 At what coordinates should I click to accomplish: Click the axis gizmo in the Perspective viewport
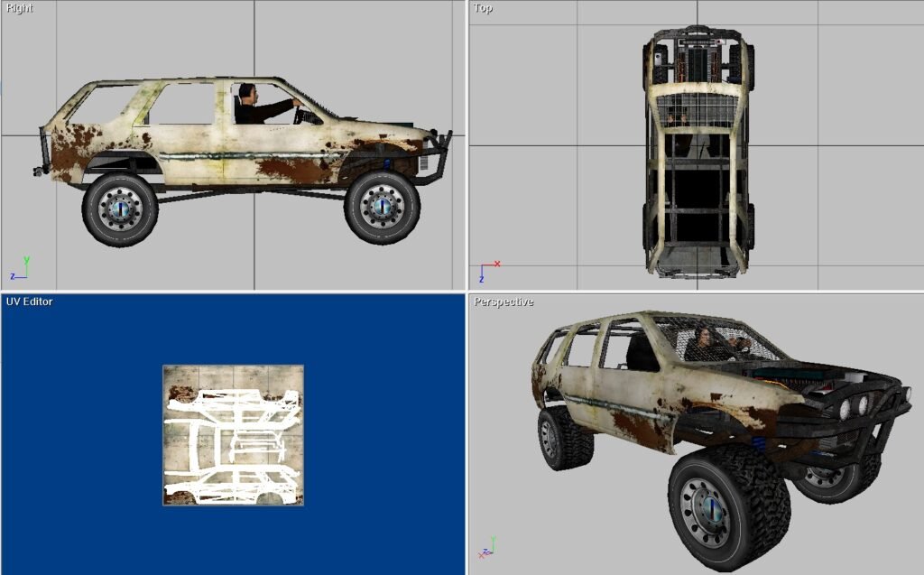pyautogui.click(x=487, y=548)
